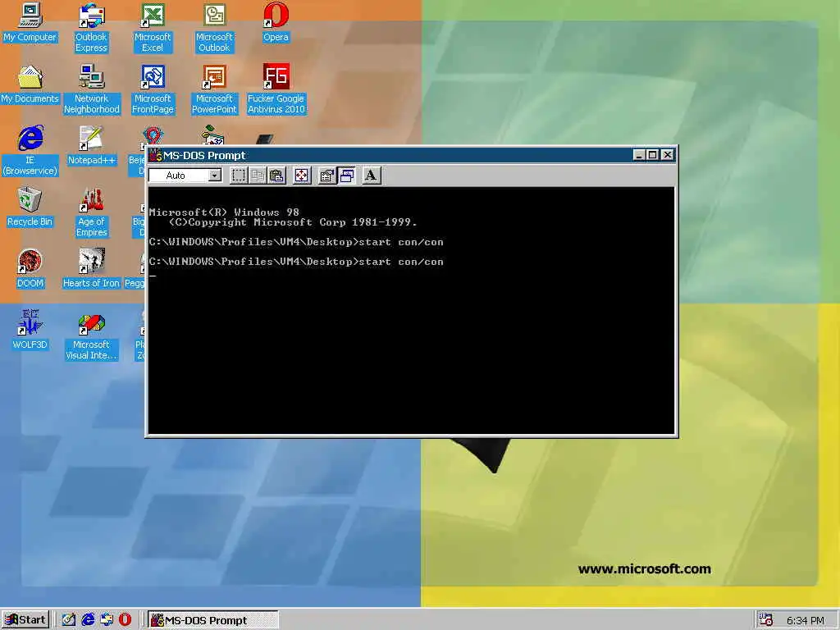840x630 pixels.
Task: Select the Opera desktop shortcut
Action: 276,22
